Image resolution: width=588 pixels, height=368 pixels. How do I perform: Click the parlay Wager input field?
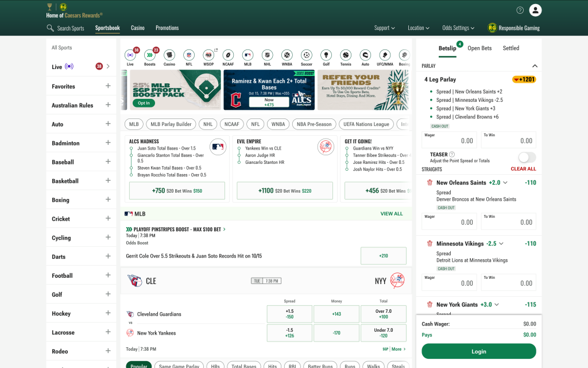pyautogui.click(x=449, y=140)
